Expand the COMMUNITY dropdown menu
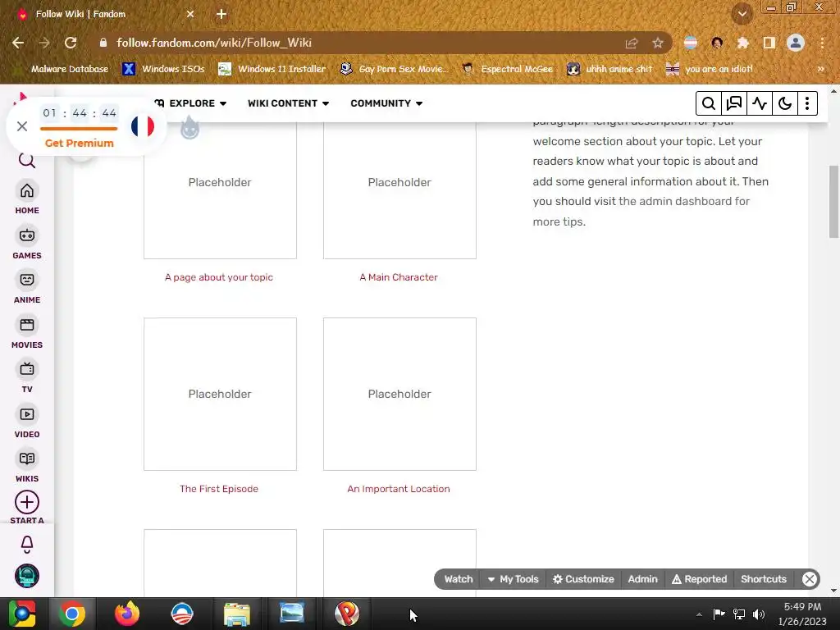The width and height of the screenshot is (840, 630). [x=386, y=103]
